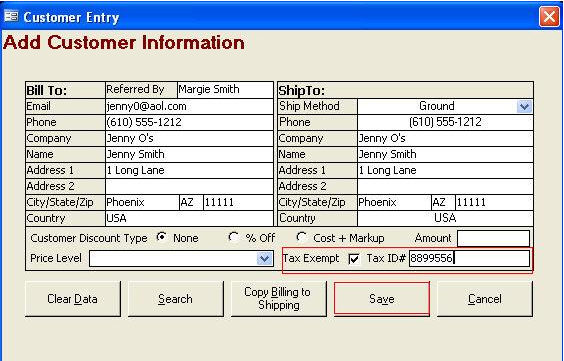Click the Bill To city field Phoenix

point(142,202)
